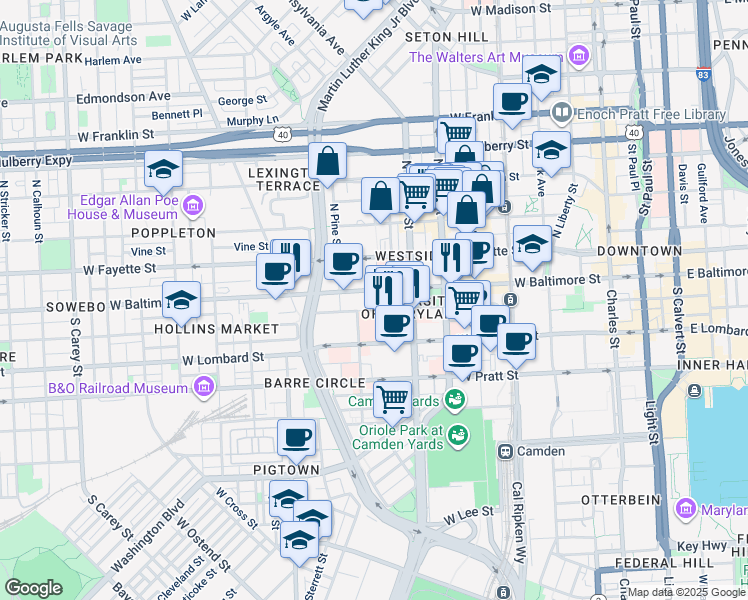Select the US 40 shield near Martin Luther King Blvd
The height and width of the screenshot is (600, 748).
click(x=283, y=134)
